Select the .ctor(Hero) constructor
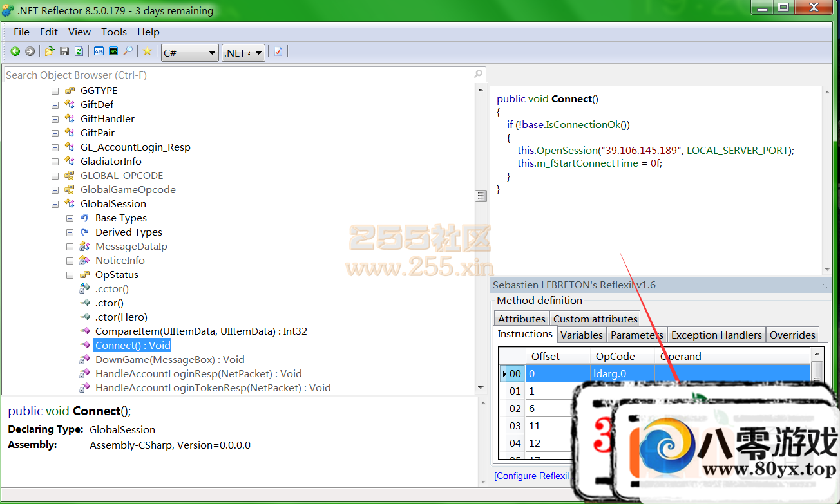The image size is (840, 504). point(121,317)
